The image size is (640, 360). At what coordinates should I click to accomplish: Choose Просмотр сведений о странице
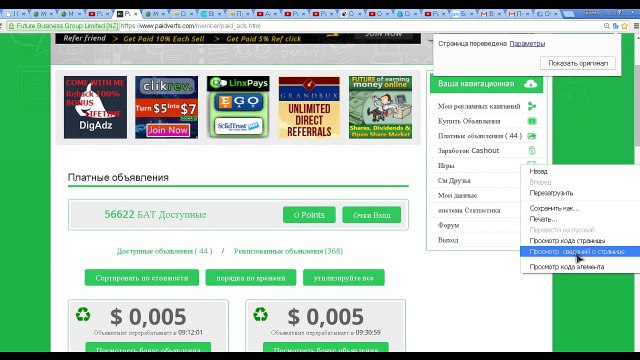click(x=580, y=252)
